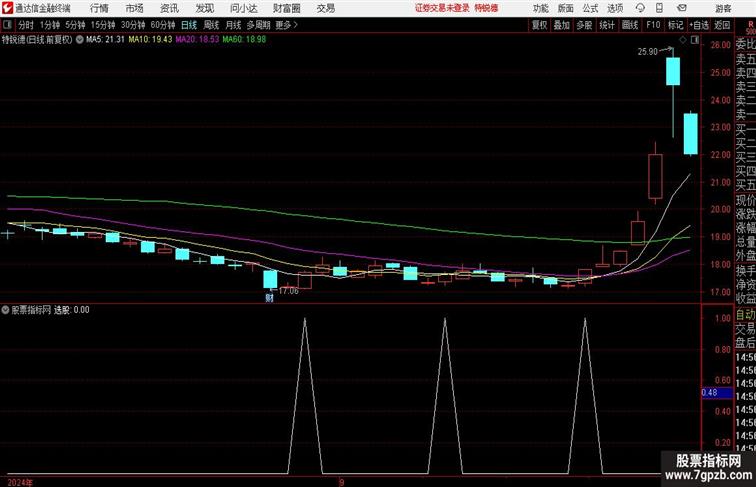The image size is (756, 487).
Task: Switch to the 5分钟 period tab
Action: (75, 25)
